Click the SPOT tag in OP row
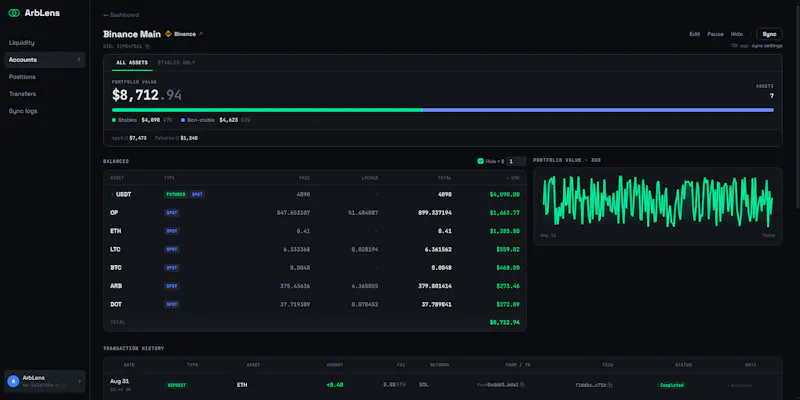 (172, 213)
